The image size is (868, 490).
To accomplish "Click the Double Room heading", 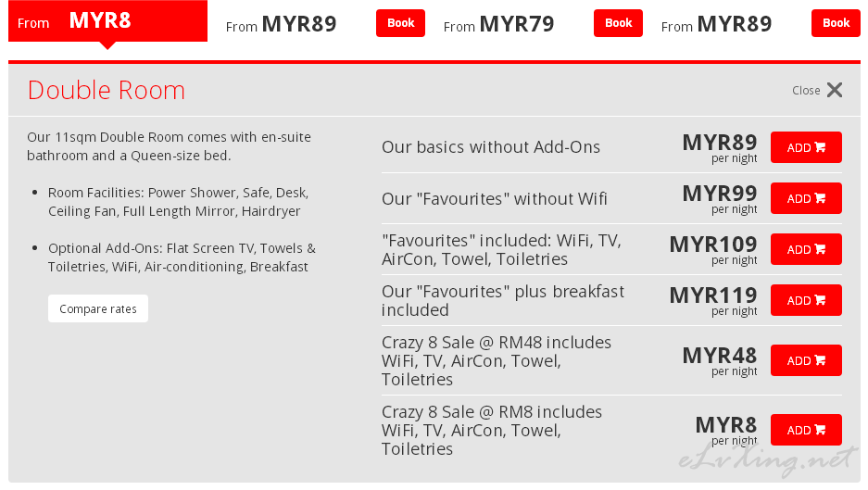I will pos(107,90).
